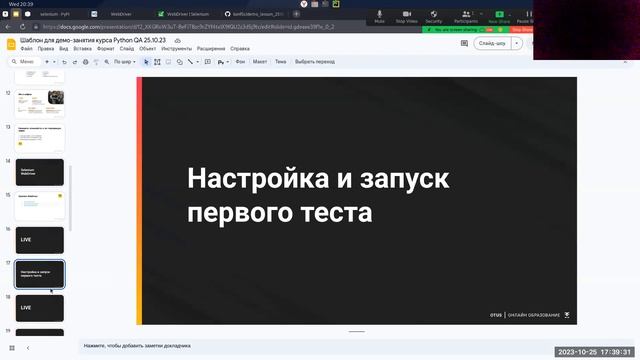Screen dimensions: 640x360
Task: Start the Слайд-шоу presentation
Action: (x=492, y=43)
